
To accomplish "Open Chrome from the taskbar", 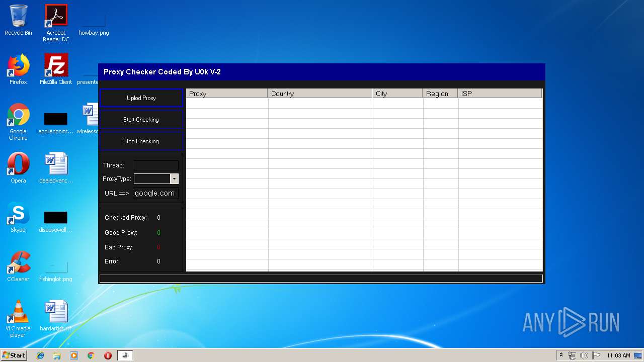I will pos(91,355).
